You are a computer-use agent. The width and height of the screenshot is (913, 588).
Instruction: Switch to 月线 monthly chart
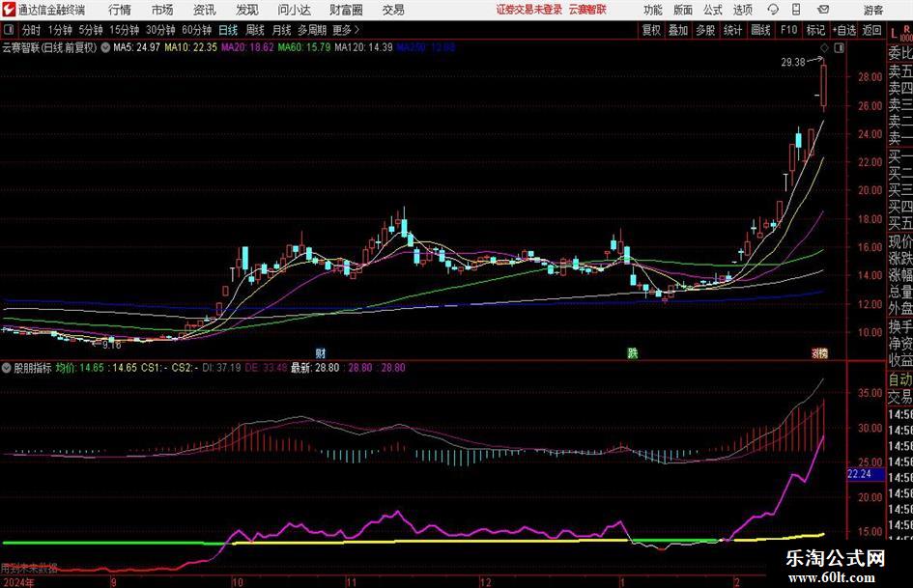click(x=281, y=30)
